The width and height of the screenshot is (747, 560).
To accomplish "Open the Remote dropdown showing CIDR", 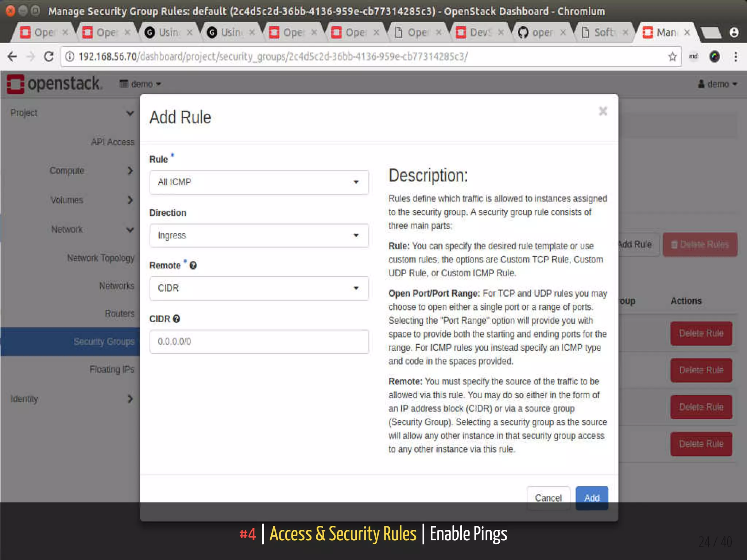I will [259, 288].
